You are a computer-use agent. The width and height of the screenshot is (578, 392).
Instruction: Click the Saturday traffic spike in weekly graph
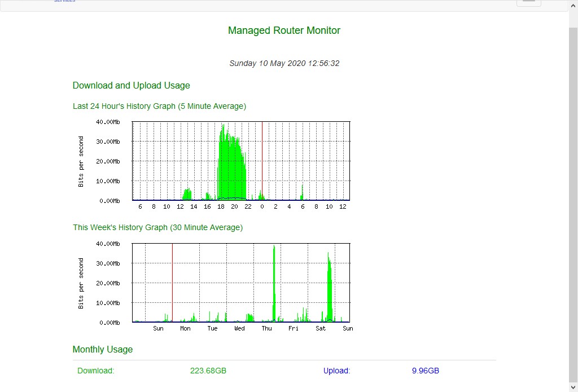coord(329,288)
